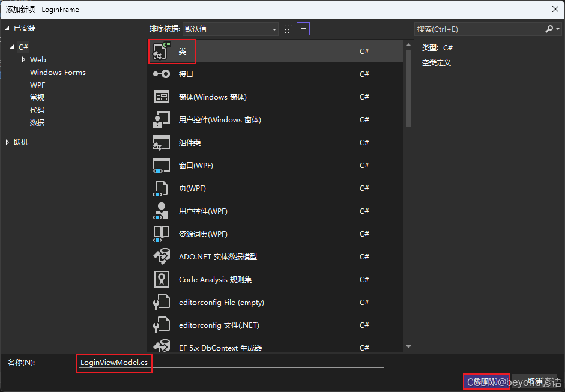This screenshot has height=392, width=565.
Task: Click the 用户控件(Windows 窗体) icon
Action: click(x=161, y=119)
